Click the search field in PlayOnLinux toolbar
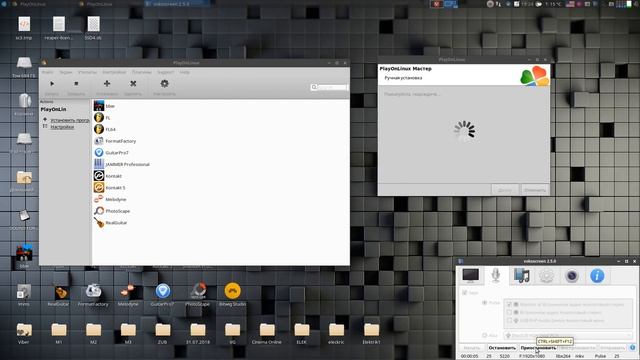This screenshot has width=640, height=360. click(x=329, y=87)
